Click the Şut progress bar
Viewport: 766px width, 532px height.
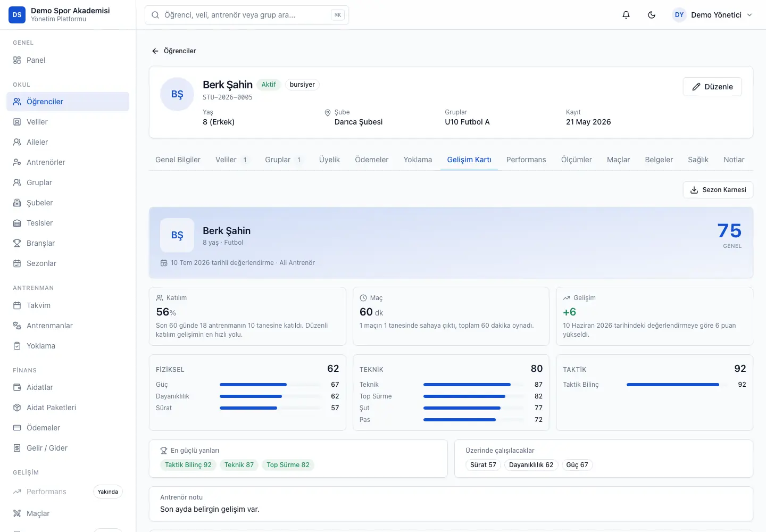pyautogui.click(x=474, y=408)
